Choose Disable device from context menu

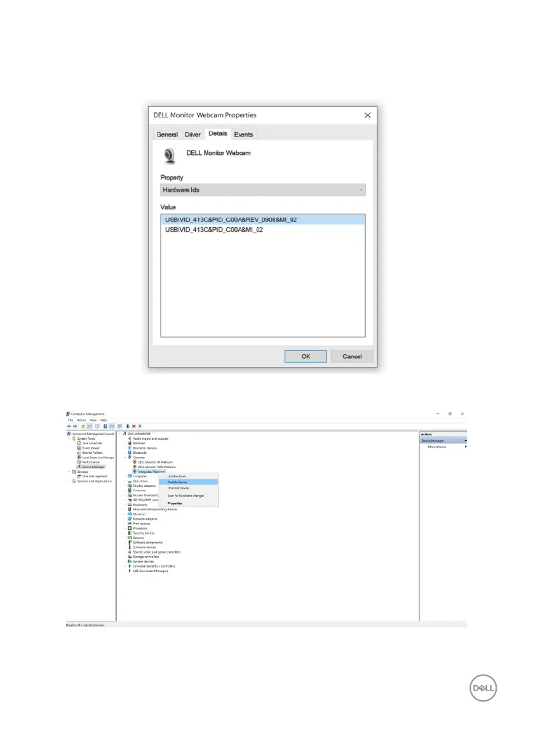point(177,482)
